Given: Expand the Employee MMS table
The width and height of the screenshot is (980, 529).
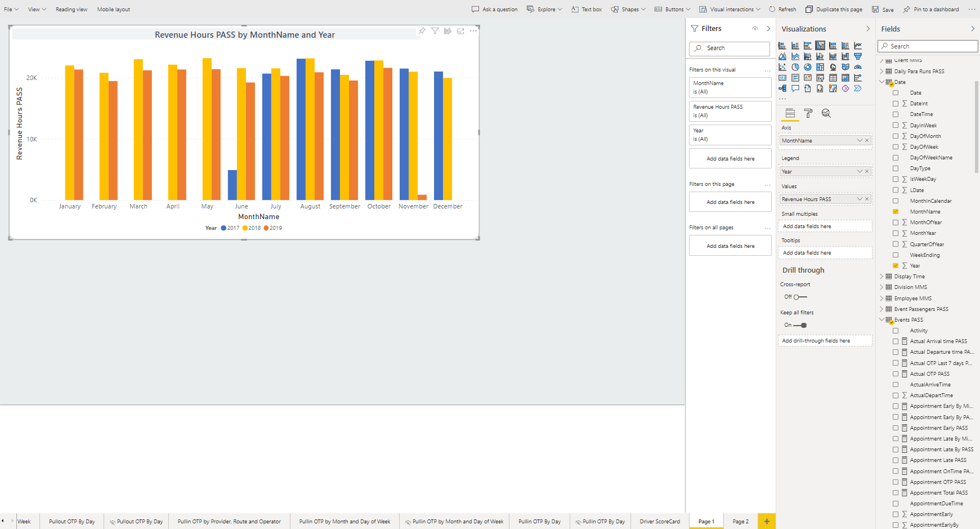Looking at the screenshot, I should point(881,298).
